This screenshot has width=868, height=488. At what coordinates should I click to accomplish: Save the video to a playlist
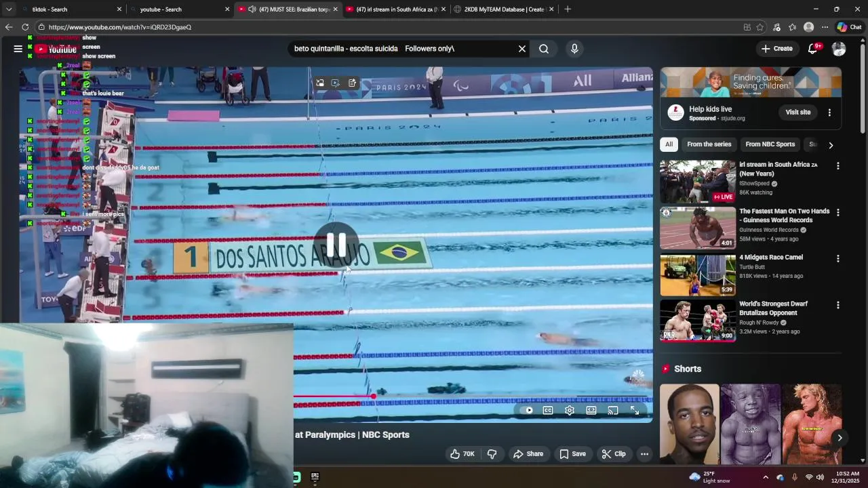point(572,454)
